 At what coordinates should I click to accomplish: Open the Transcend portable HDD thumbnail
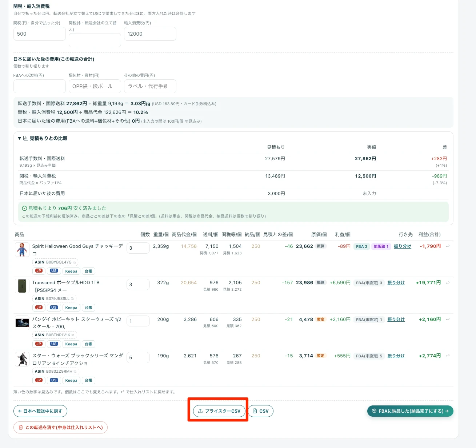(x=22, y=286)
